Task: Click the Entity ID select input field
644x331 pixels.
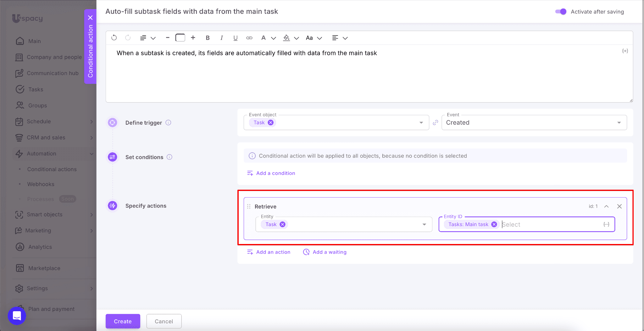Action: [x=550, y=224]
